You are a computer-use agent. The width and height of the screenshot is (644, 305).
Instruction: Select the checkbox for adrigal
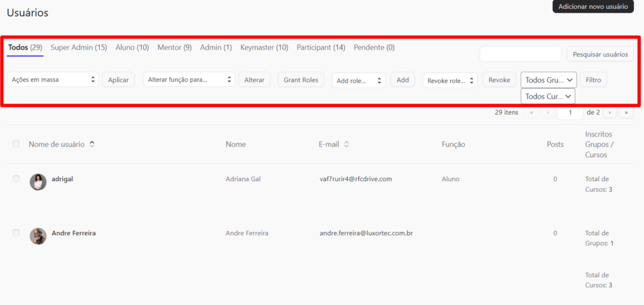[x=16, y=179]
